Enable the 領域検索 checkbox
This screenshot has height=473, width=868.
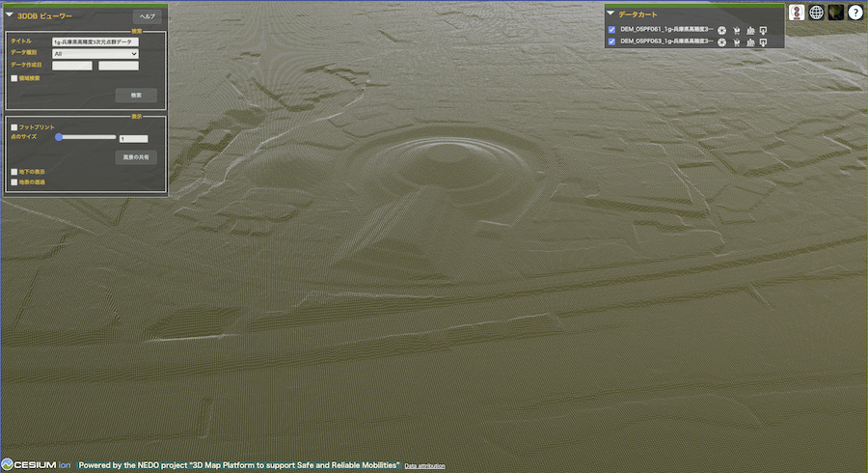pos(14,77)
